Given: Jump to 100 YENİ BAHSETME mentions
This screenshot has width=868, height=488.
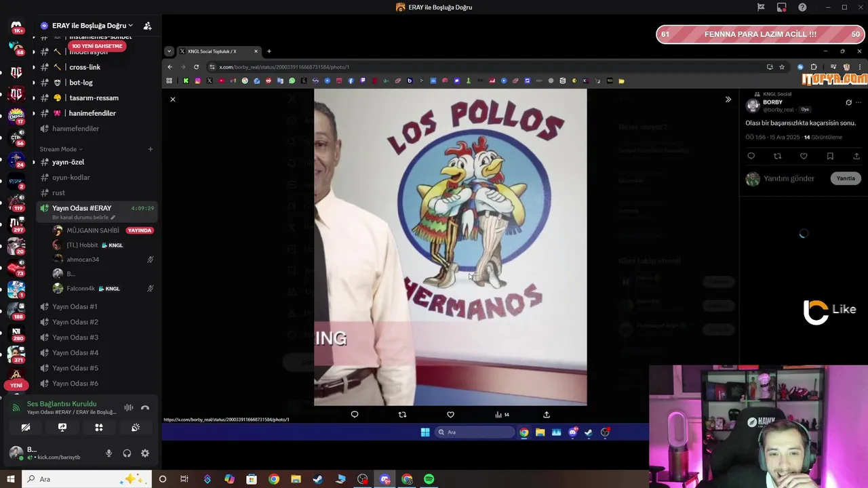Looking at the screenshot, I should click(97, 46).
